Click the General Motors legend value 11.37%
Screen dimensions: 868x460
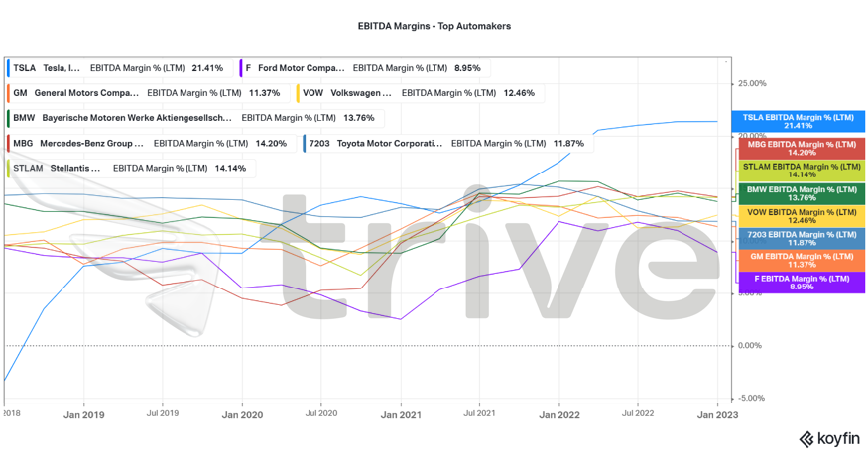coord(265,93)
